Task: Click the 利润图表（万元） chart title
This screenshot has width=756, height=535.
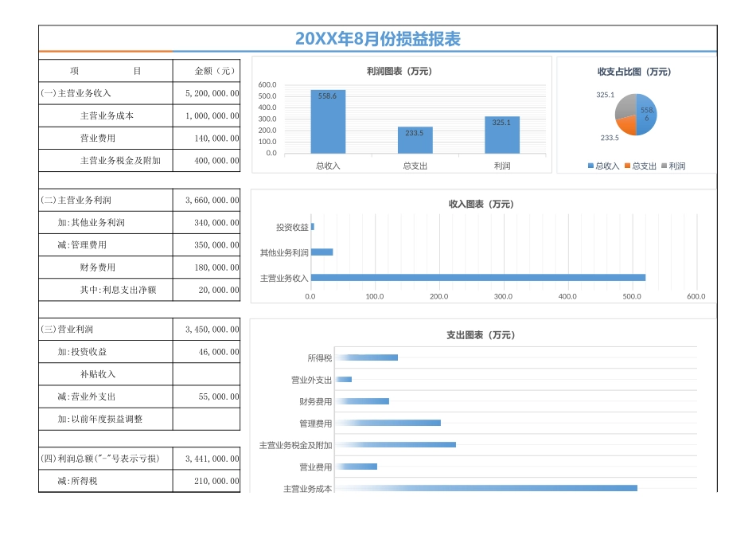Action: pyautogui.click(x=399, y=71)
